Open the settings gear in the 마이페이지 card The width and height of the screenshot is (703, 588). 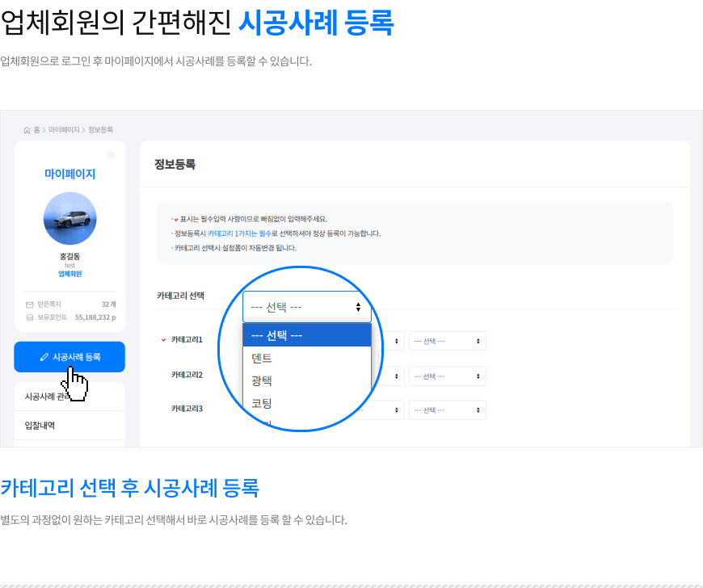111,155
